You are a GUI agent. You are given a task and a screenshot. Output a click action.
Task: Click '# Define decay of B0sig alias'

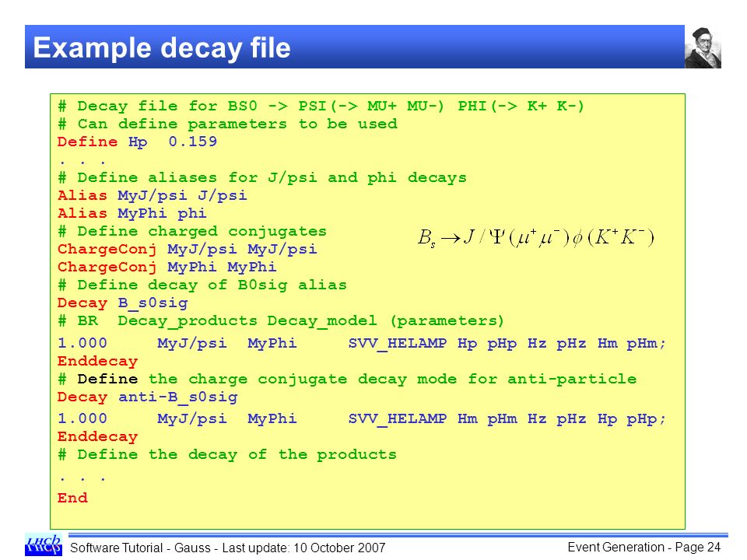click(x=202, y=285)
